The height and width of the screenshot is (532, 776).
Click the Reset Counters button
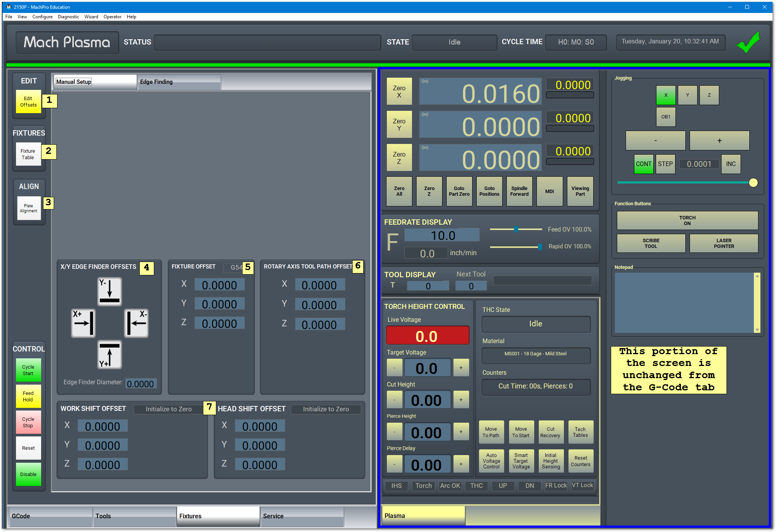pos(580,461)
